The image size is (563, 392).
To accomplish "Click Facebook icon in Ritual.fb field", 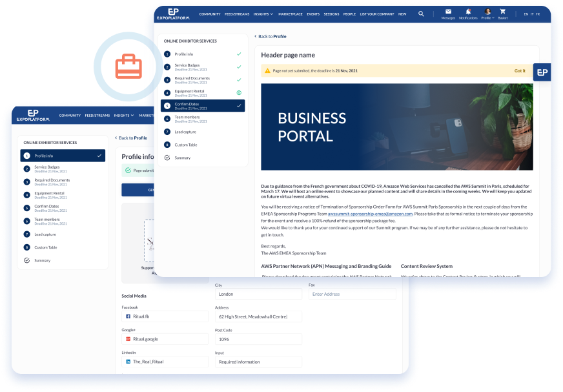I will pos(128,316).
